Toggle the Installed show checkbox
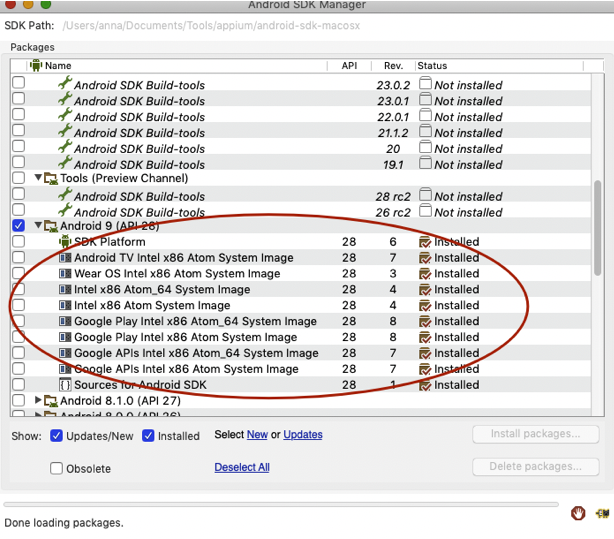This screenshot has height=539, width=614. coord(148,436)
